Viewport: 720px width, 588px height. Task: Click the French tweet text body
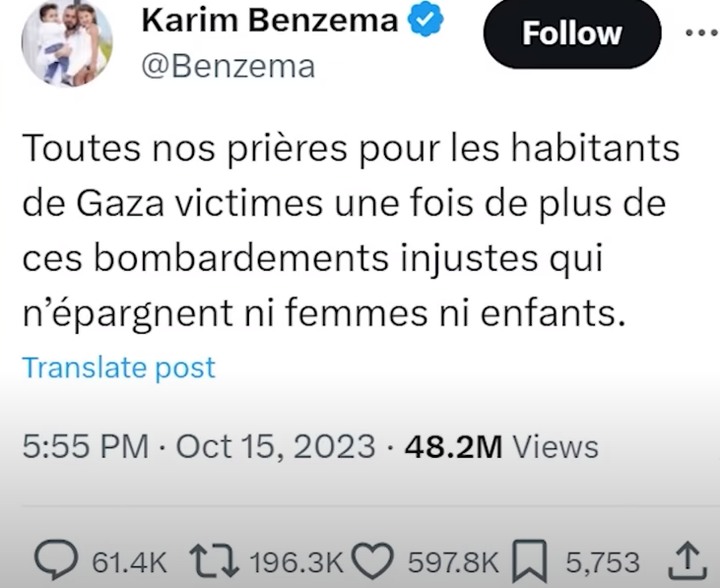pos(352,230)
